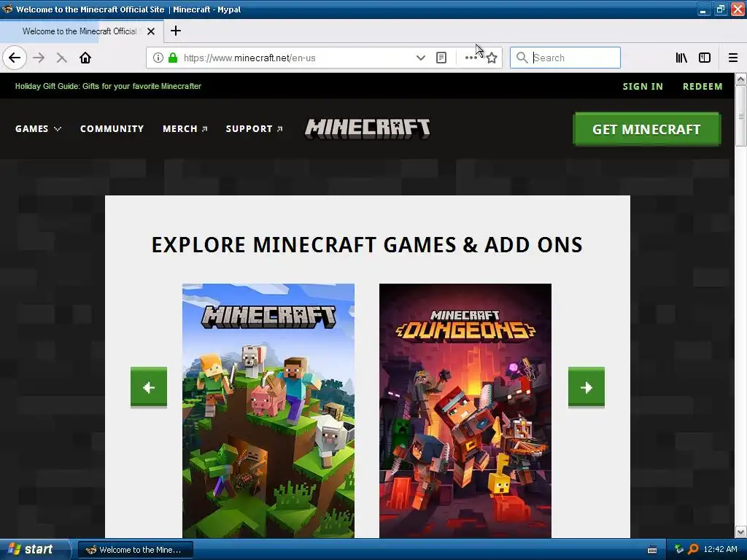Click the GET MINECRAFT button
The height and width of the screenshot is (560, 747).
click(646, 129)
